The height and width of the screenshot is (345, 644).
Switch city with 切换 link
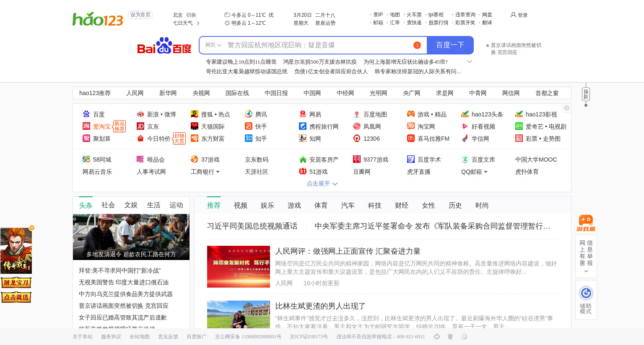[191, 15]
